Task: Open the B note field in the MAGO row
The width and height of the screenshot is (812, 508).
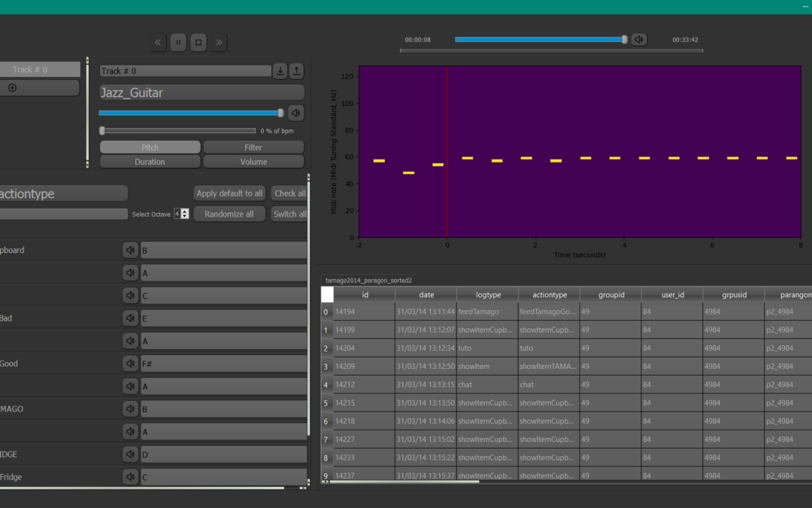Action: tap(224, 409)
